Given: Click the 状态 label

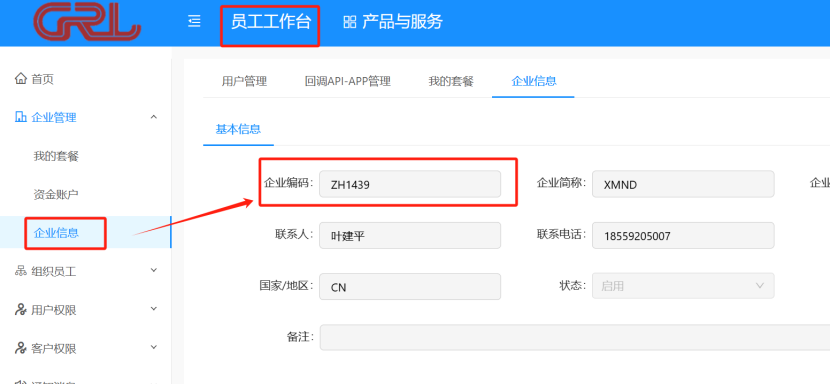Looking at the screenshot, I should [x=573, y=286].
